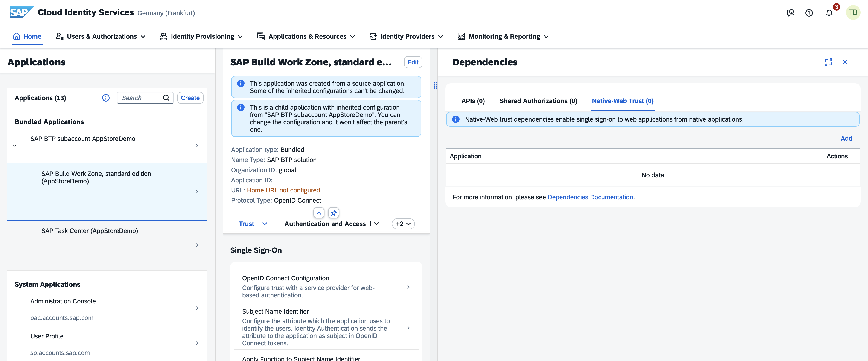Open the notifications bell
868x361 pixels.
[829, 13]
